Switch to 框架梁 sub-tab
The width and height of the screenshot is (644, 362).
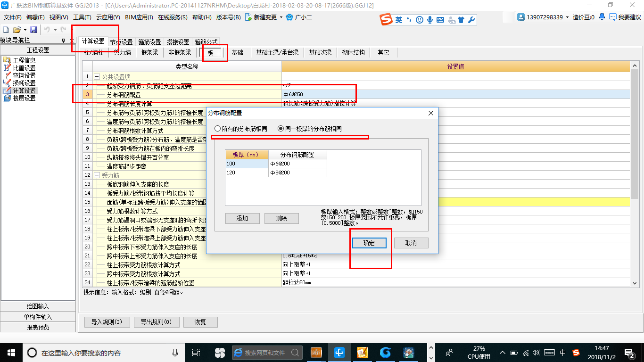click(150, 52)
